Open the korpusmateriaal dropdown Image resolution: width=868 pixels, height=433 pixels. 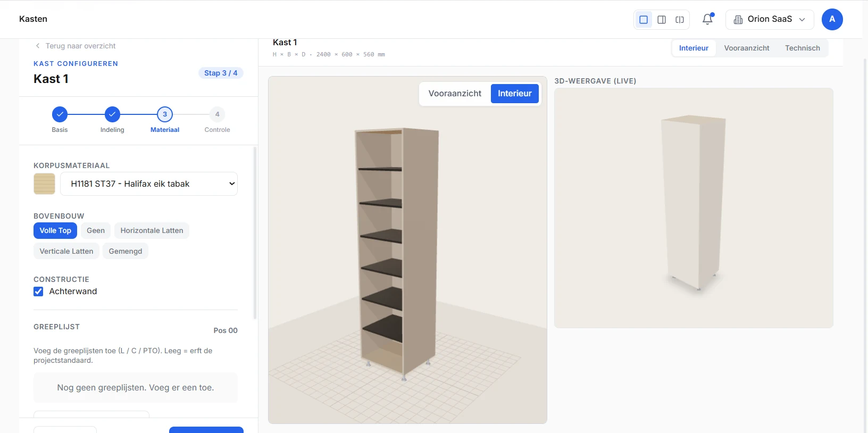149,184
